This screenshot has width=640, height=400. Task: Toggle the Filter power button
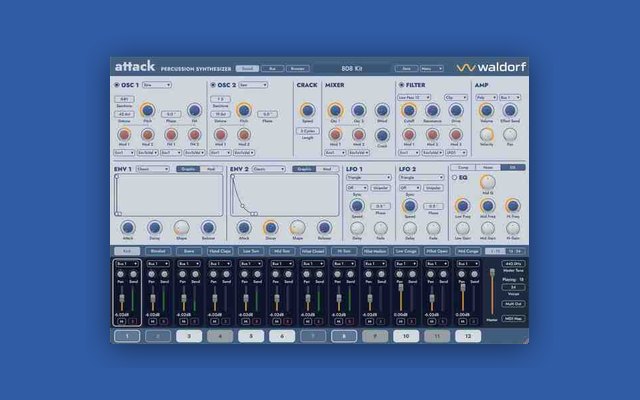click(401, 85)
